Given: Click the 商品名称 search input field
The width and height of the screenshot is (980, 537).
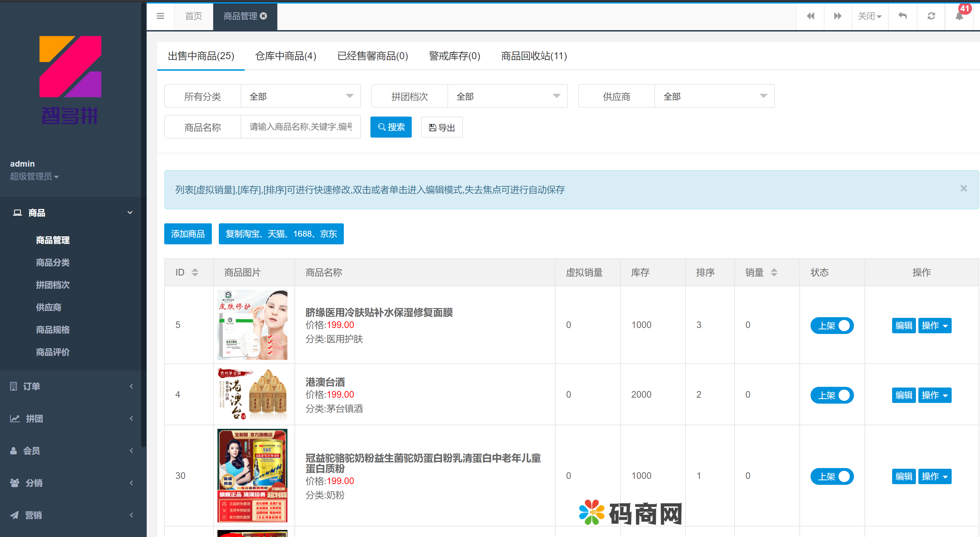Looking at the screenshot, I should (300, 127).
